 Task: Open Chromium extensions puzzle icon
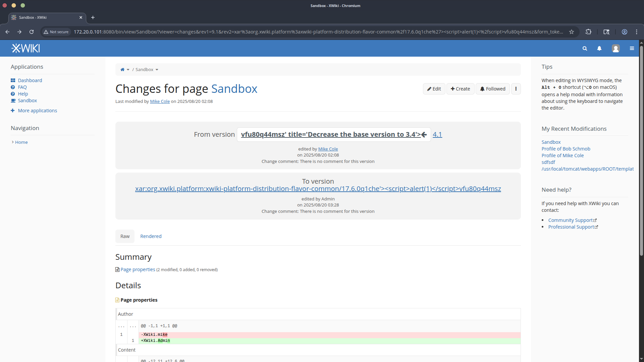588,32
